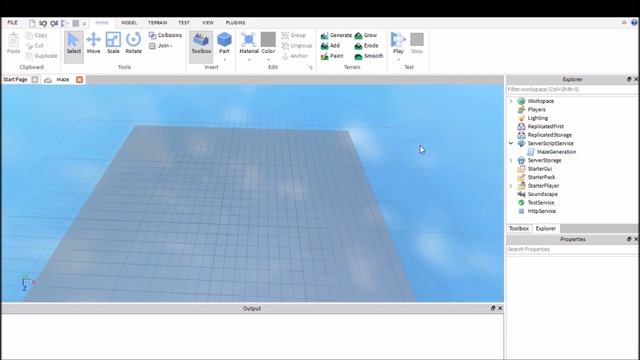Select Lighting in Explorer
This screenshot has height=360, width=640.
pyautogui.click(x=538, y=118)
